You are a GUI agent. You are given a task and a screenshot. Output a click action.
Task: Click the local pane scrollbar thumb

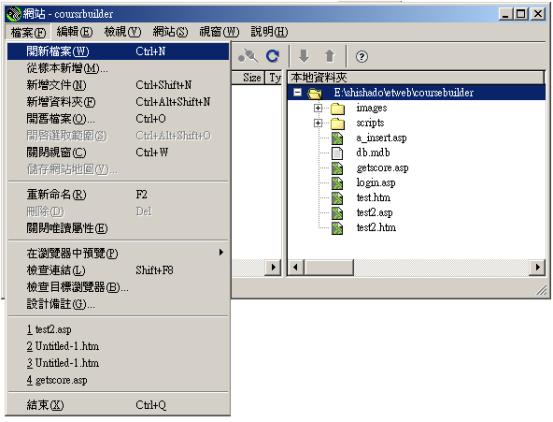329,268
